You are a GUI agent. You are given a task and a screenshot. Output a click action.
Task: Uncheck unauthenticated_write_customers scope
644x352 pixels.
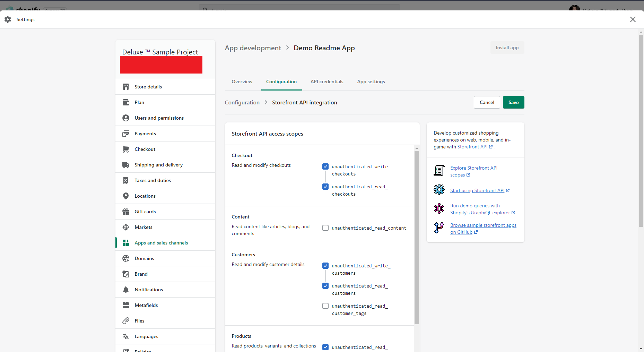[325, 266]
